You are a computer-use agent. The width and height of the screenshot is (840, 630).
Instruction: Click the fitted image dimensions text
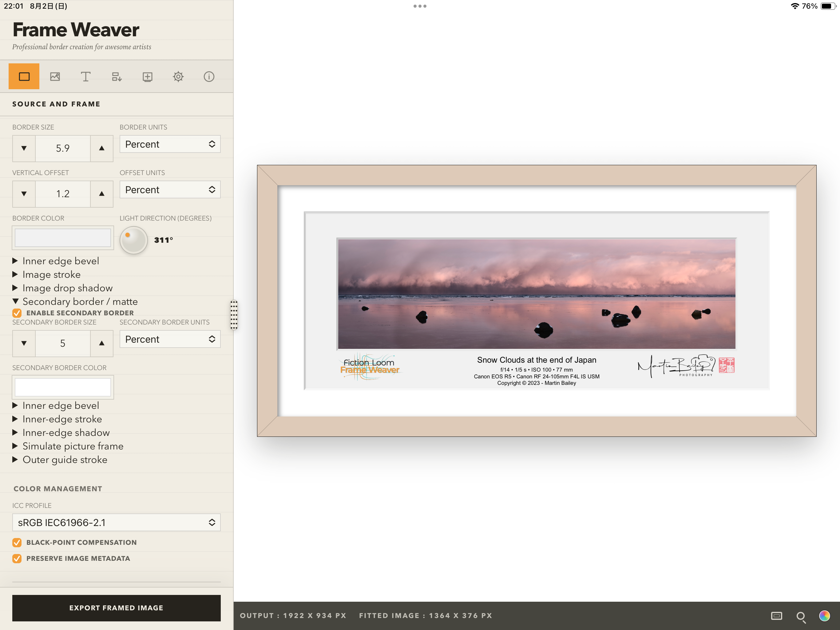426,616
